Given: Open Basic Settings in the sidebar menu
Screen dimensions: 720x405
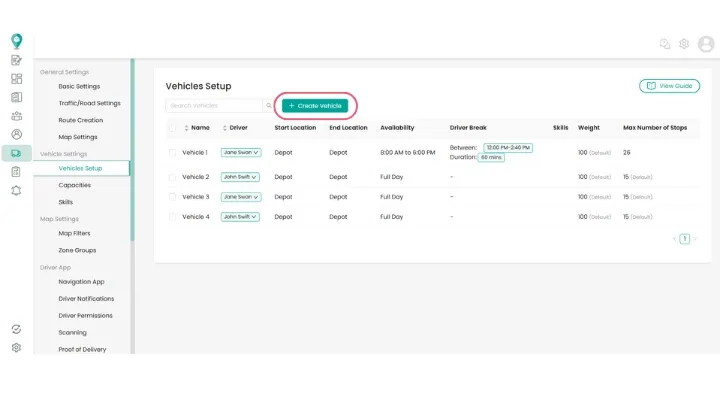Looking at the screenshot, I should click(79, 86).
